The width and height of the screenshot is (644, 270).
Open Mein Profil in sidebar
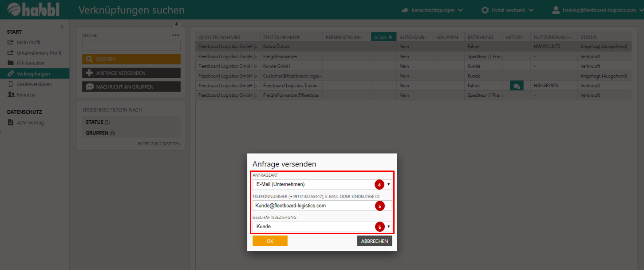pos(28,42)
